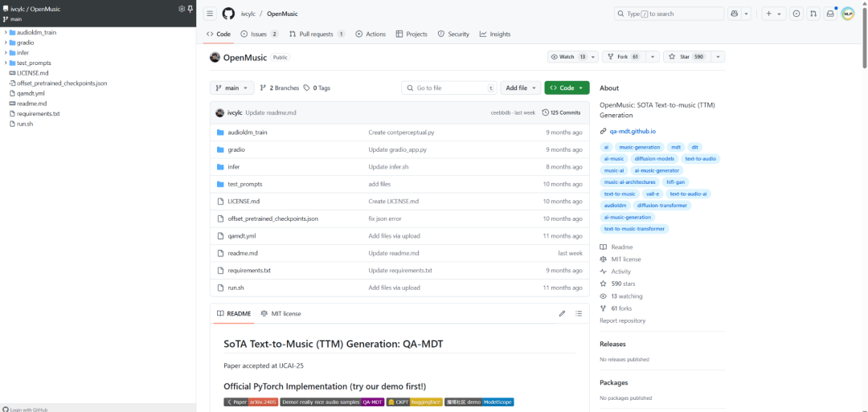This screenshot has width=868, height=412.
Task: Switch to the Code tab
Action: 218,34
